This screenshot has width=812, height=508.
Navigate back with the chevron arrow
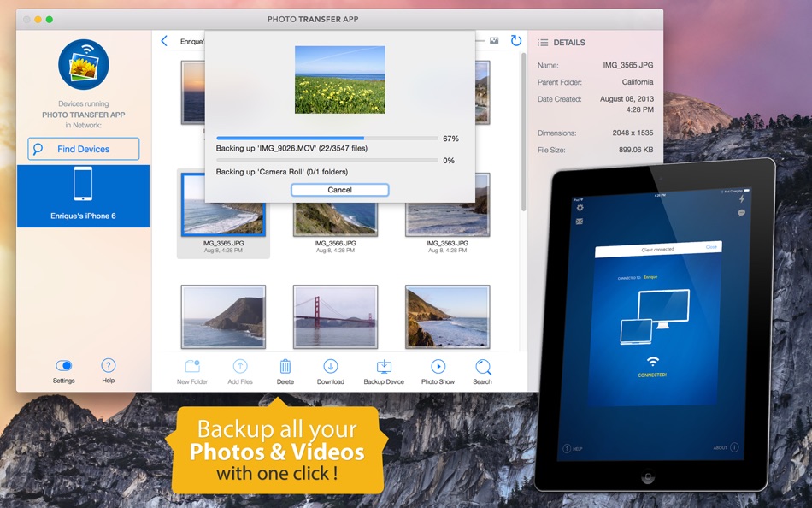pos(163,39)
